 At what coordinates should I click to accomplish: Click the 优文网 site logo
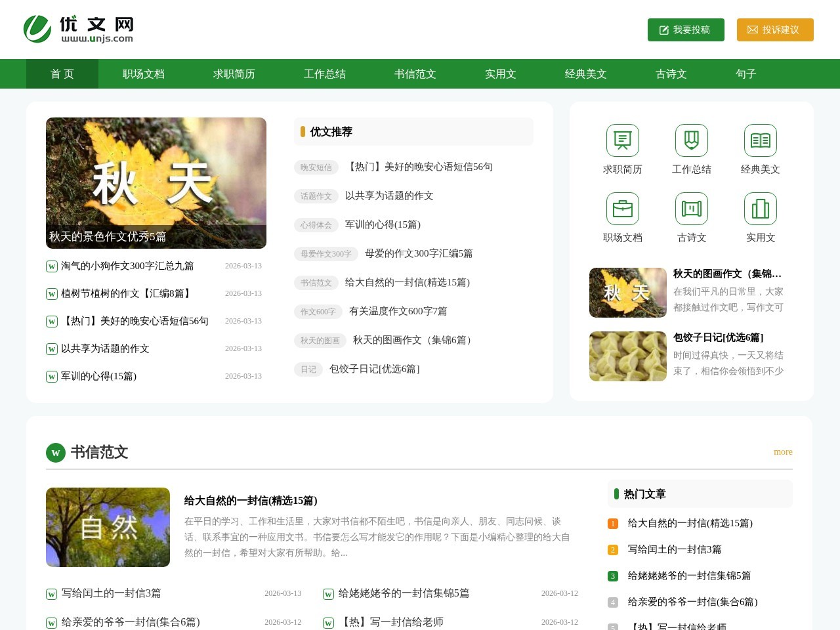point(77,29)
